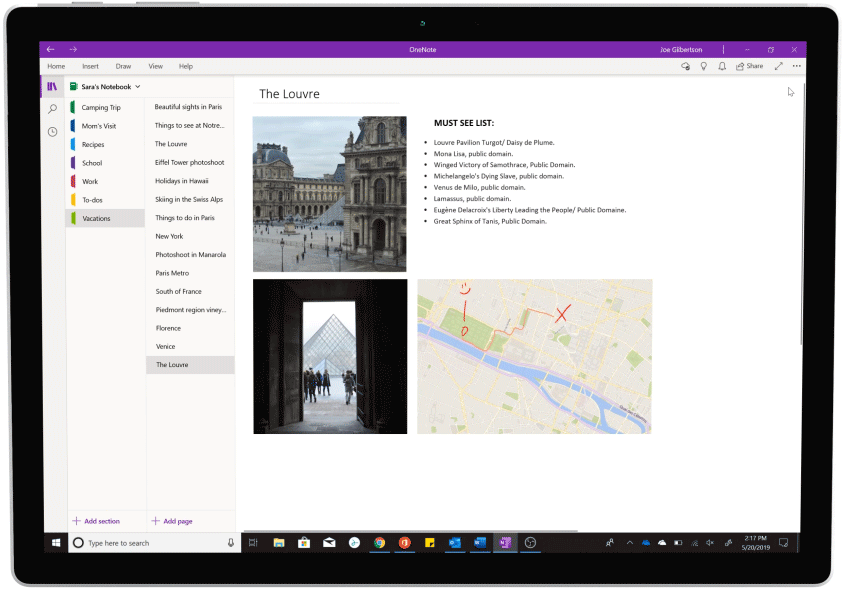Open the Insert menu
This screenshot has width=844, height=590.
pyautogui.click(x=90, y=66)
